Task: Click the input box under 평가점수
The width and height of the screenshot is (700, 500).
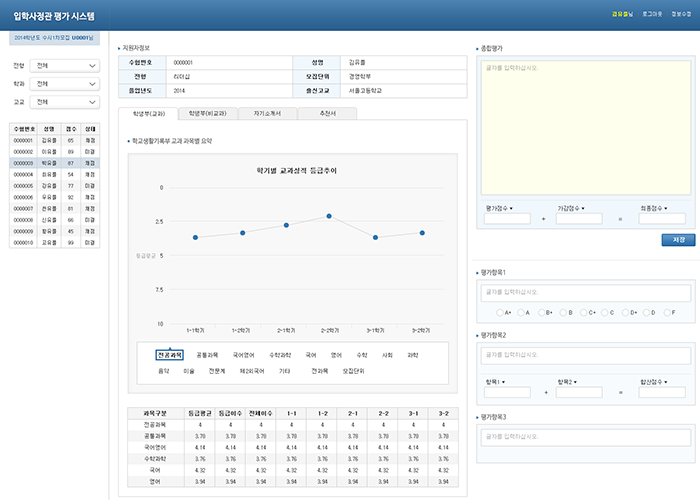Action: (507, 219)
